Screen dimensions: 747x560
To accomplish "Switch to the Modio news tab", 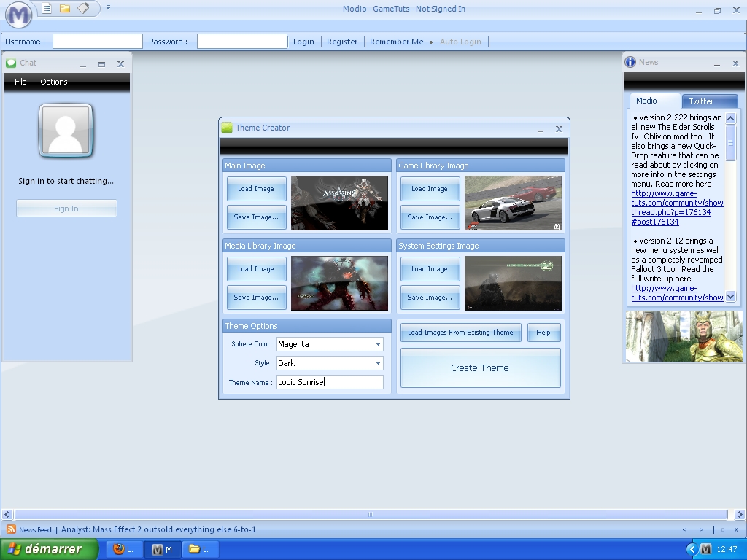I will 654,101.
